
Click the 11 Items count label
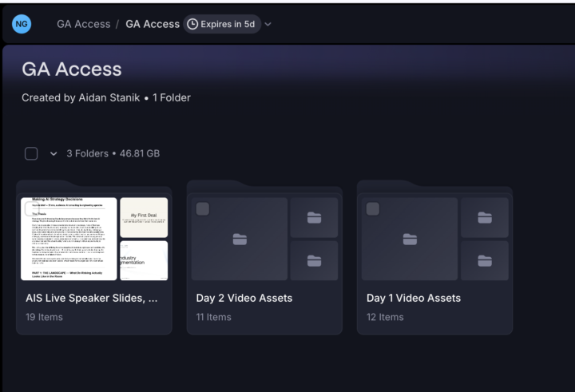(x=214, y=317)
